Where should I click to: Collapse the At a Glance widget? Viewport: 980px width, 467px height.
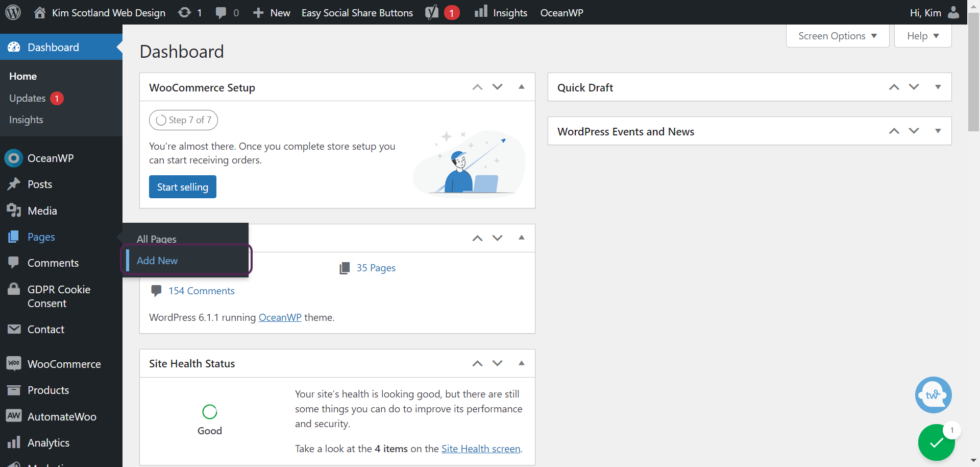click(x=522, y=238)
